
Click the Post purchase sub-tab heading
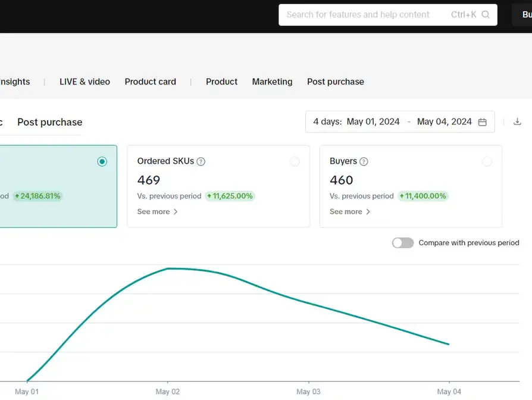(x=50, y=122)
